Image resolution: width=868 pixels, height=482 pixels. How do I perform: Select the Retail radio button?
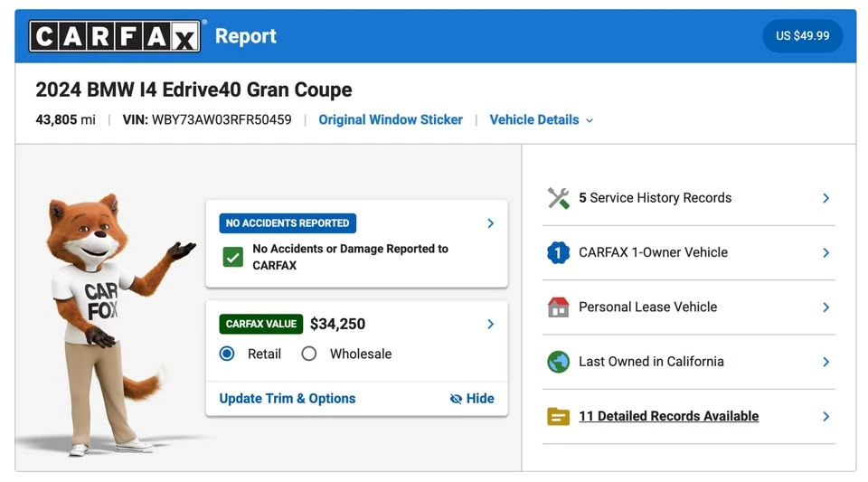[227, 354]
